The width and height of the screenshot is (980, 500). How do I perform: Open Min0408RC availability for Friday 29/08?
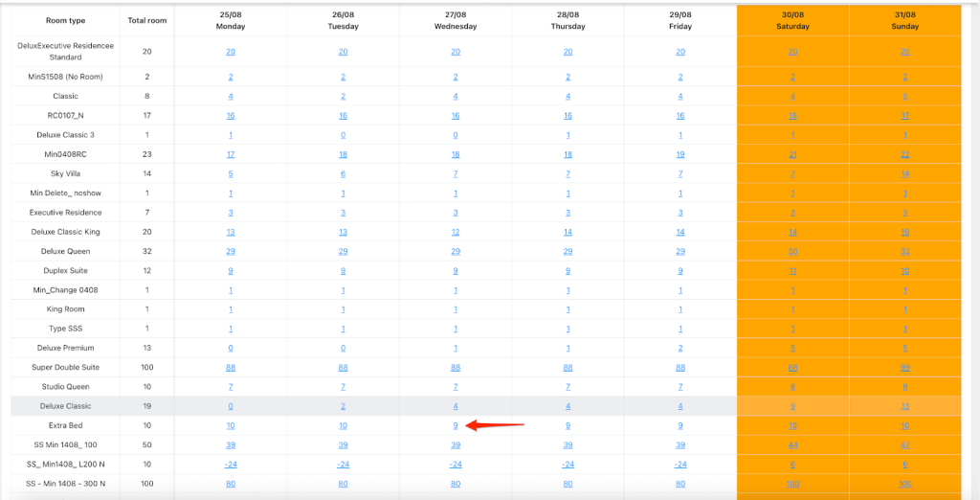(x=680, y=154)
